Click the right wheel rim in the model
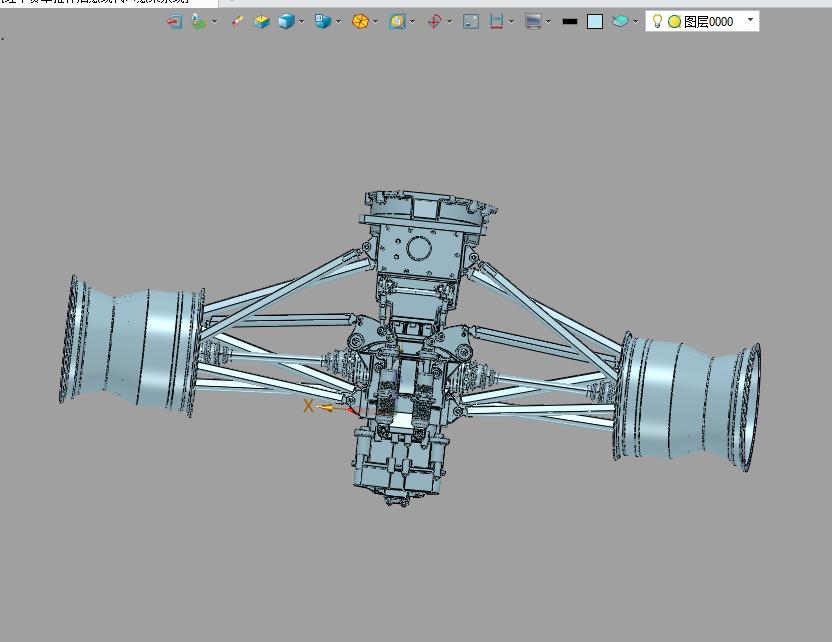The image size is (832, 642). 688,402
